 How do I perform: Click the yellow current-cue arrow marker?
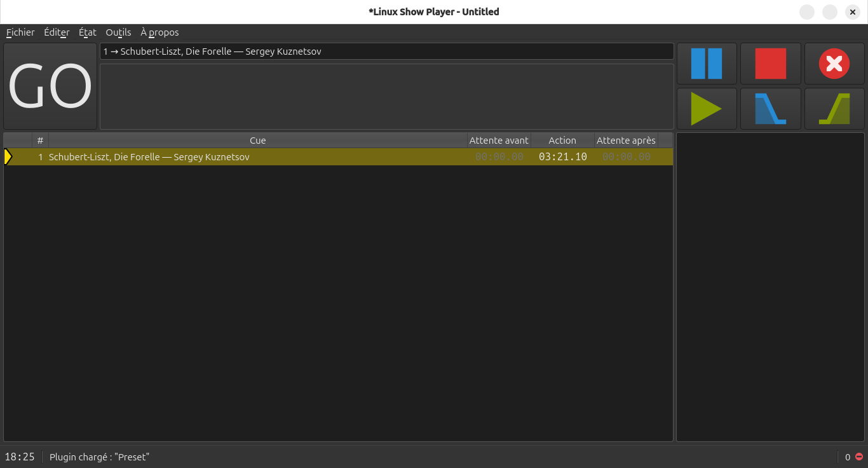click(x=8, y=157)
